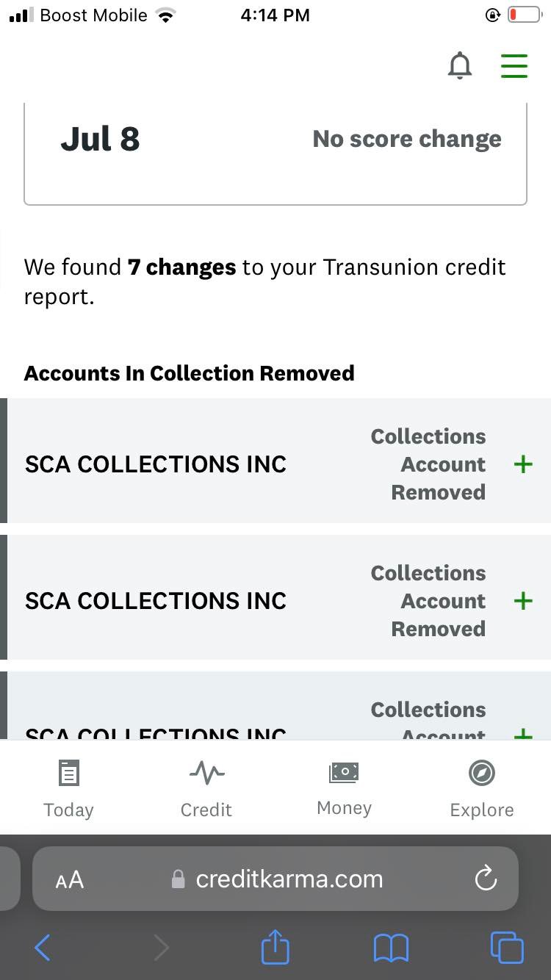551x980 pixels.
Task: Expand the first SCA Collections removed entry
Action: coord(523,464)
